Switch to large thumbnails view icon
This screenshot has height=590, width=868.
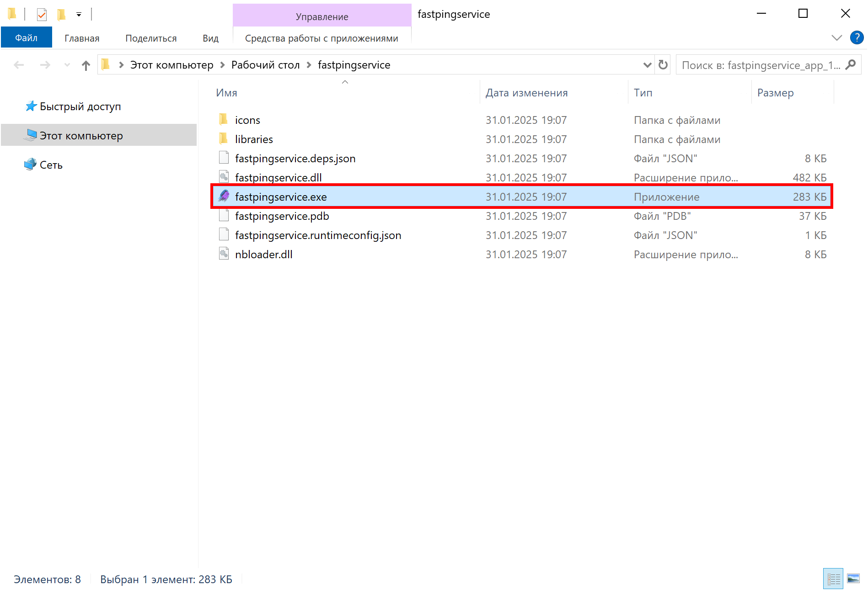coord(853,579)
